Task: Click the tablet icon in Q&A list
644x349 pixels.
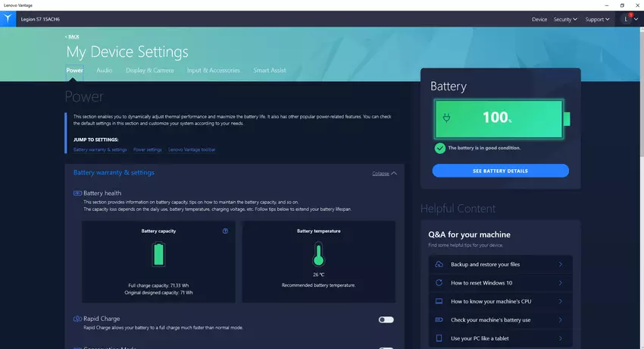Action: [x=439, y=338]
